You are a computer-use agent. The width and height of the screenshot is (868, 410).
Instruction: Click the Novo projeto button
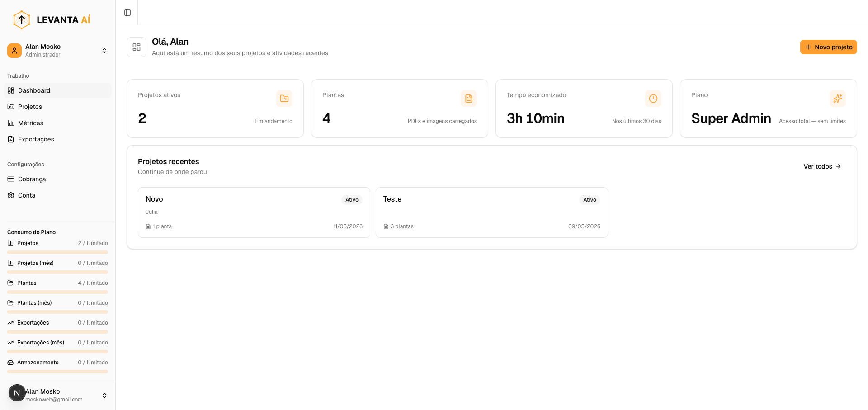[x=828, y=47]
